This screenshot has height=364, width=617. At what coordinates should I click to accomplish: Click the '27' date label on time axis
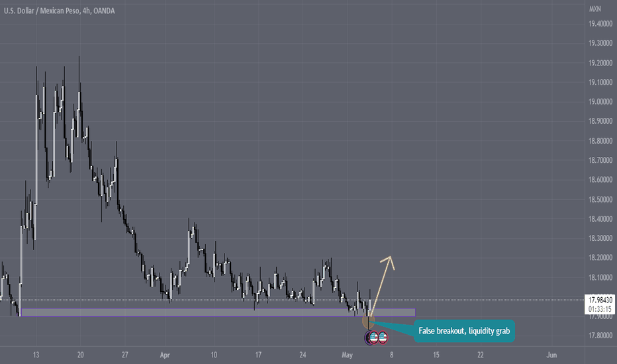click(124, 355)
